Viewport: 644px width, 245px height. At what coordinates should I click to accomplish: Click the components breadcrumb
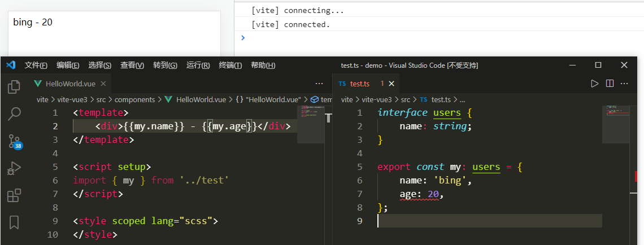[x=134, y=99]
